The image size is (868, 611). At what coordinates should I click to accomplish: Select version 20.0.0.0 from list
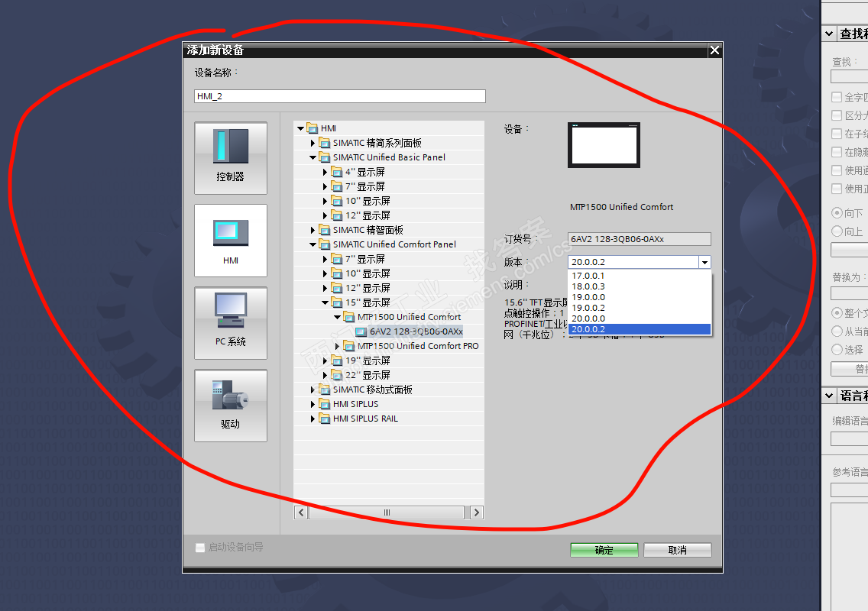[x=640, y=318]
